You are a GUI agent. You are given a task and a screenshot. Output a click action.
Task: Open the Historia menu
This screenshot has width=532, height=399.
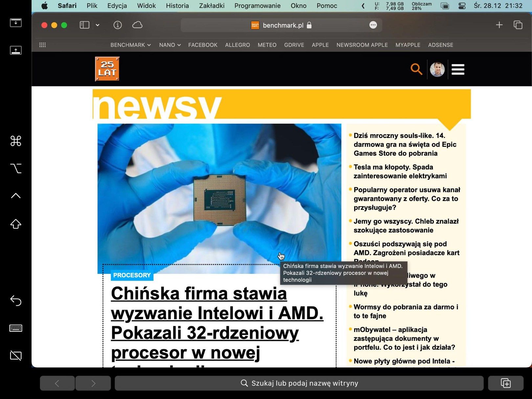(177, 6)
